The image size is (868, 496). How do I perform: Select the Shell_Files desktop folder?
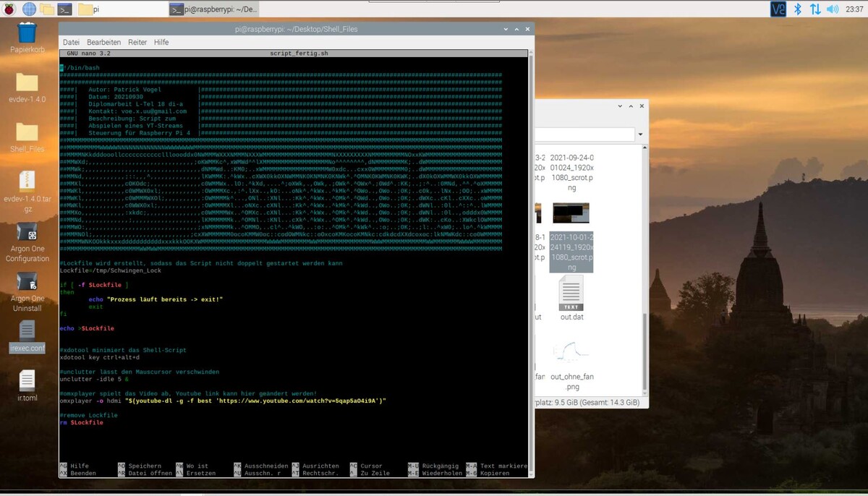pos(27,133)
